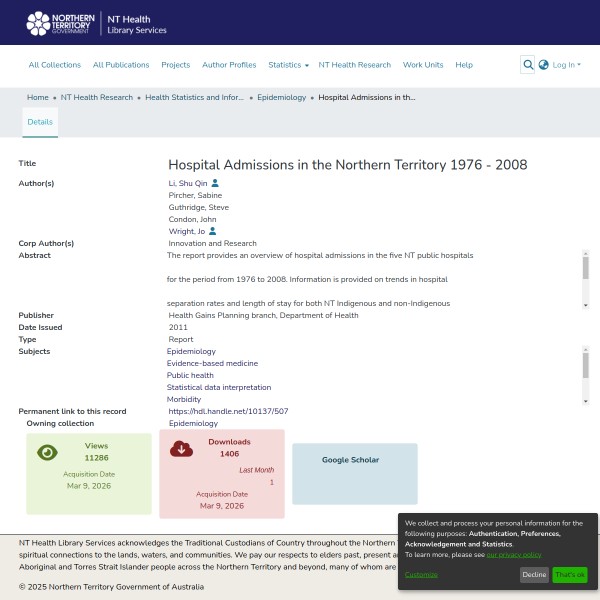Open the search magnifier icon
Image resolution: width=600 pixels, height=600 pixels.
click(528, 65)
